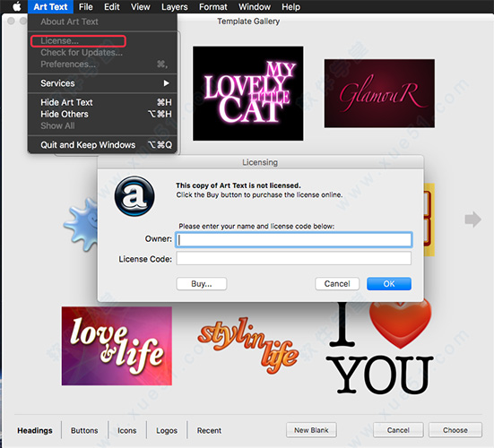Open the Apple menu
The image size is (494, 448).
tap(16, 6)
